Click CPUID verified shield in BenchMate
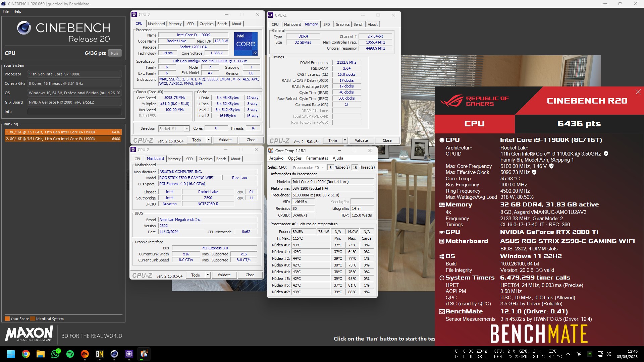This screenshot has height=362, width=644. click(x=606, y=154)
